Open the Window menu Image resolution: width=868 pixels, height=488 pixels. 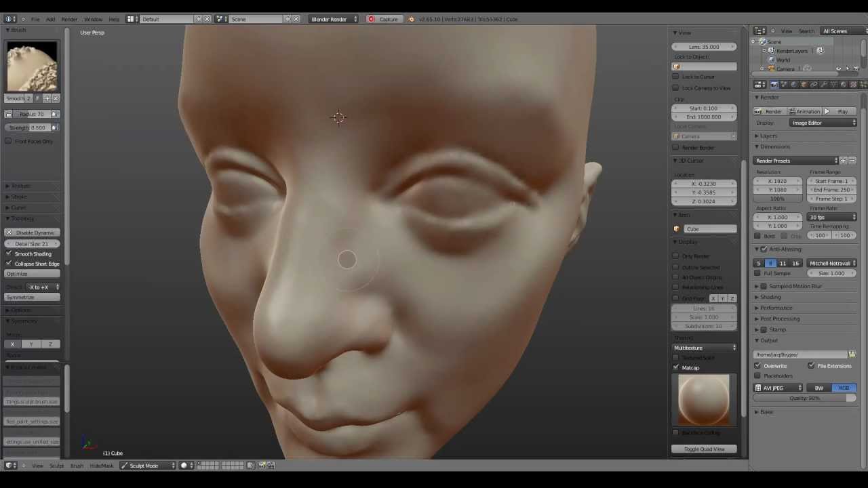(94, 19)
